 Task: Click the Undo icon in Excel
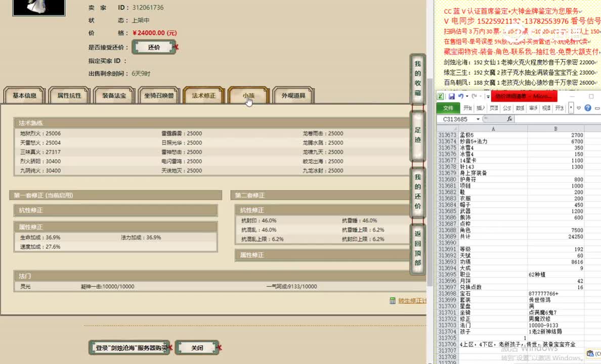point(461,96)
